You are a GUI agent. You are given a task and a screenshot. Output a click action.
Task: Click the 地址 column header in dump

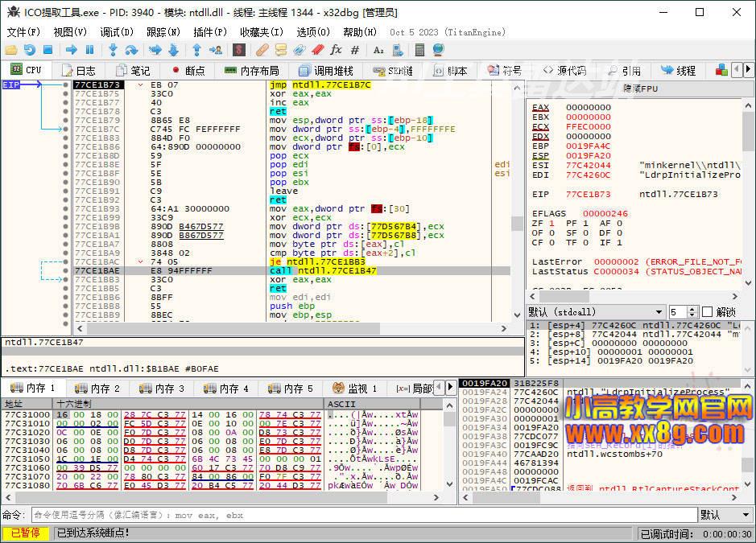tap(28, 403)
